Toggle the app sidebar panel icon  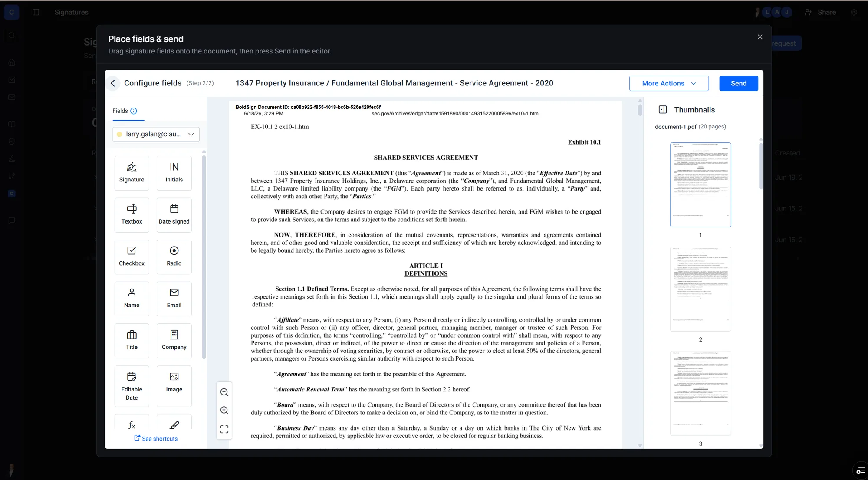[x=36, y=12]
